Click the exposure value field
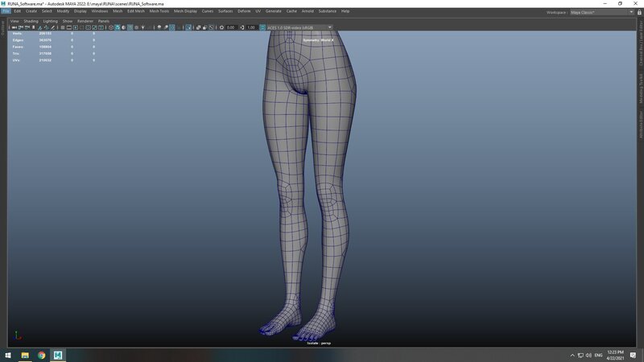644x362 pixels. [x=230, y=27]
